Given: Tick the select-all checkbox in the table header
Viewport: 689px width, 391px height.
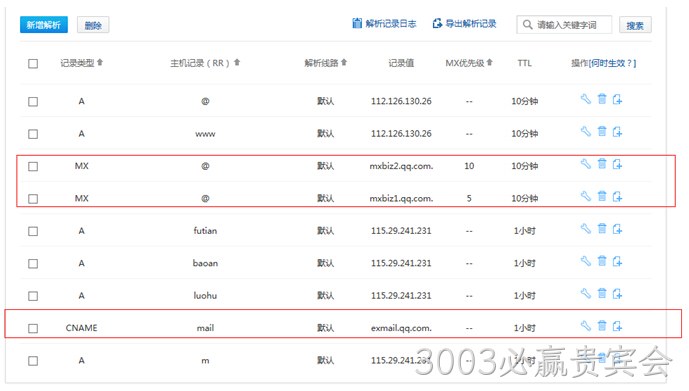Looking at the screenshot, I should pos(33,64).
